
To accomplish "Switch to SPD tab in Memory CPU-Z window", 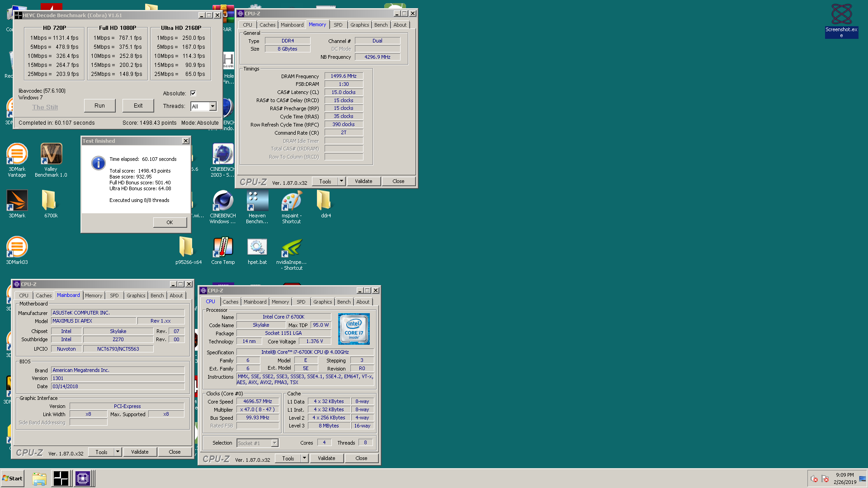I will tap(338, 25).
